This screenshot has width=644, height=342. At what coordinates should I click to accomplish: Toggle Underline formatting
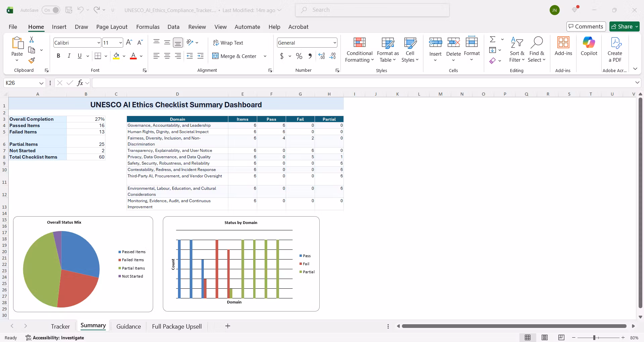pos(80,56)
